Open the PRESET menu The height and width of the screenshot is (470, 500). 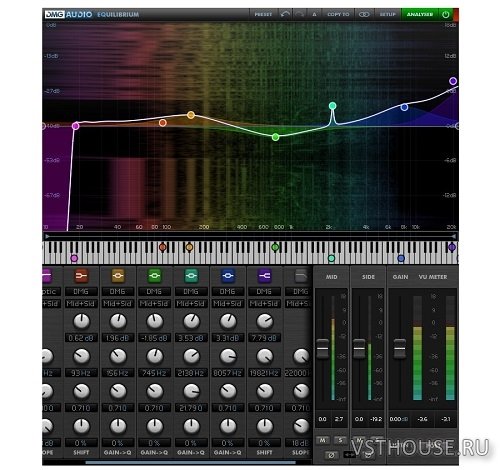click(263, 14)
